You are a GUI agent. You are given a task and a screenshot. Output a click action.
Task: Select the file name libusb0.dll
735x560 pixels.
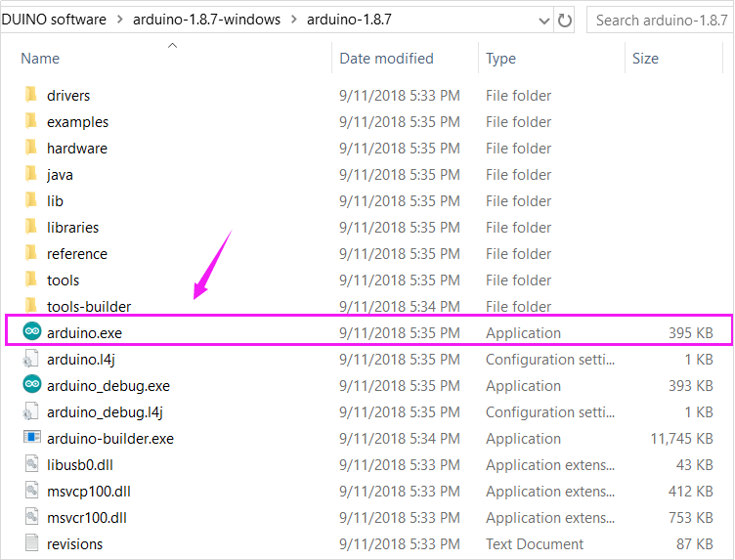pyautogui.click(x=80, y=465)
